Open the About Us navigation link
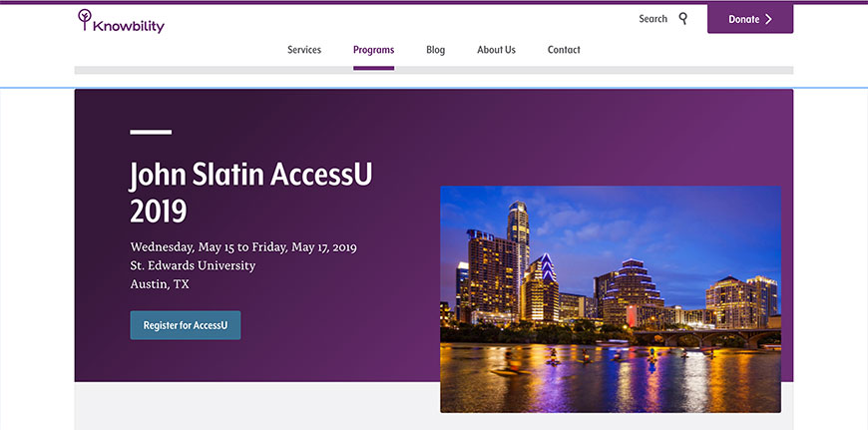This screenshot has width=868, height=430. [496, 50]
